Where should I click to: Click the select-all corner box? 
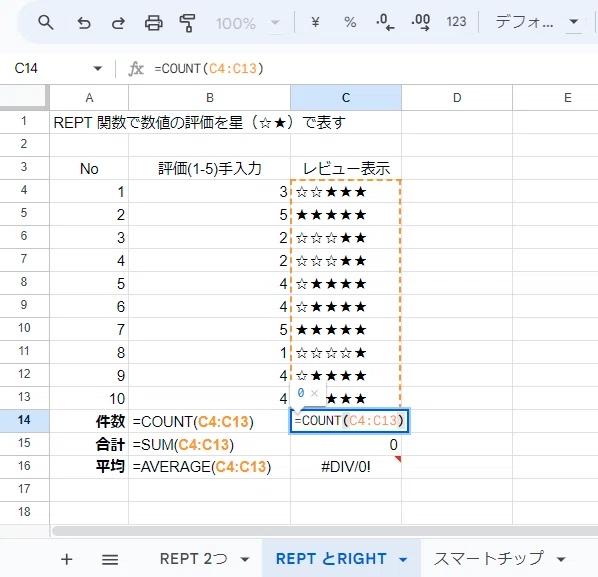point(24,97)
